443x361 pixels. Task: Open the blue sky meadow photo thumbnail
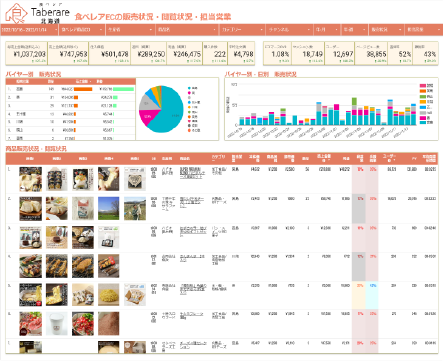(x=108, y=208)
